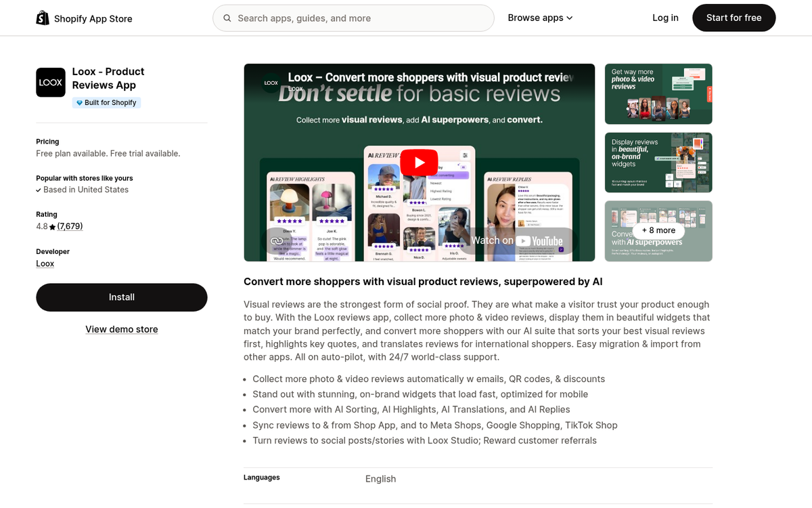
Task: Open the on-brand widgets display thumbnail
Action: point(658,163)
